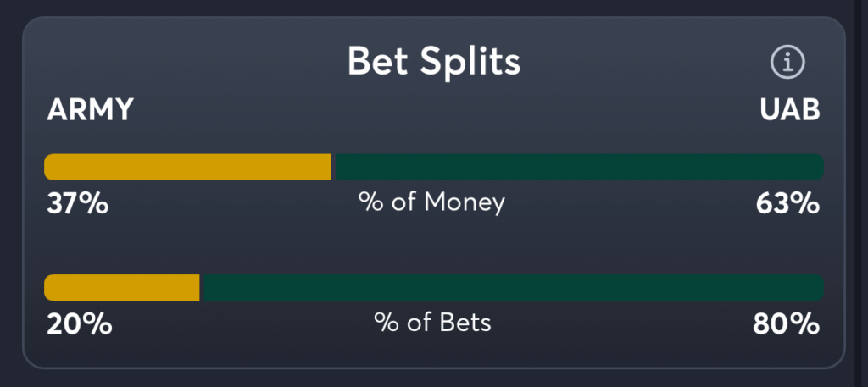This screenshot has height=387, width=868.
Task: Click the rounded left end of the bets bar
Action: pos(49,288)
